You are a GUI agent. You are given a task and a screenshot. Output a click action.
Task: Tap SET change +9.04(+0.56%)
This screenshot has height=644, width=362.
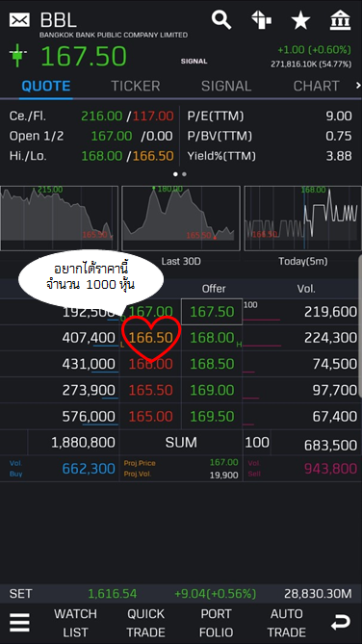pyautogui.click(x=215, y=594)
